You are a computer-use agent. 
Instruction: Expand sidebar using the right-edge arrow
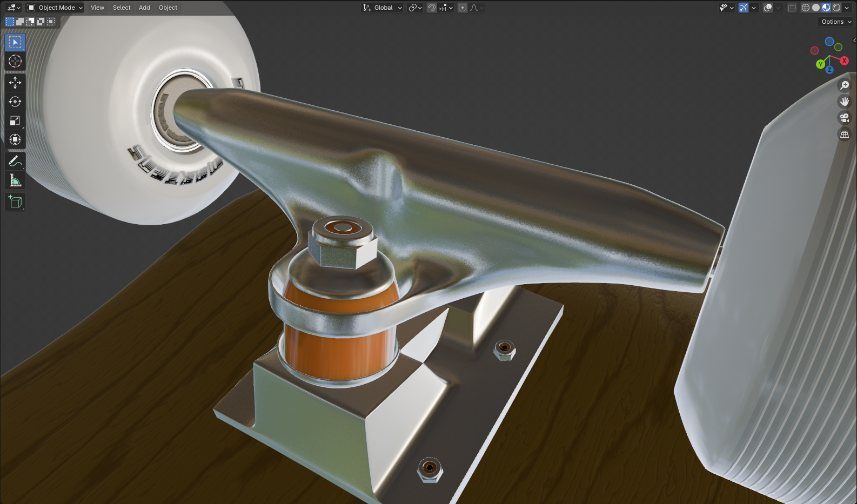tap(854, 41)
